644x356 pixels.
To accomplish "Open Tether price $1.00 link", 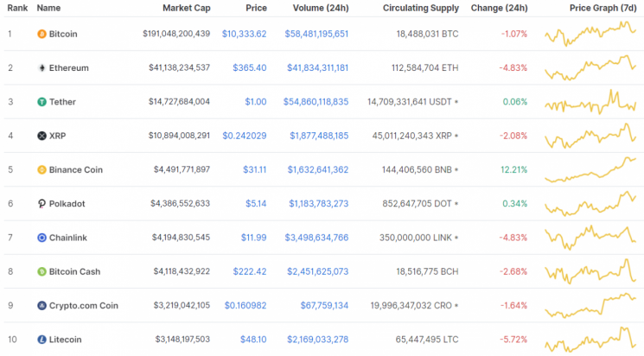I will (256, 102).
